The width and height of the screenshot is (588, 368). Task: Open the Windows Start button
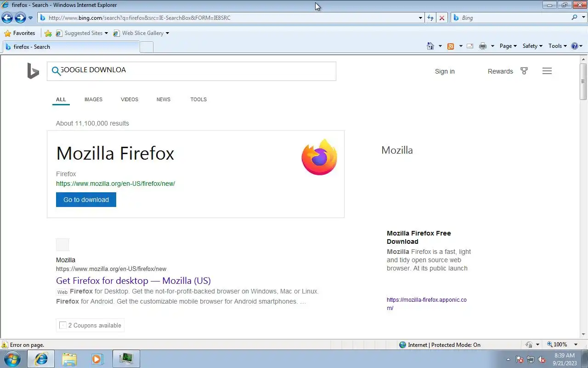(12, 359)
